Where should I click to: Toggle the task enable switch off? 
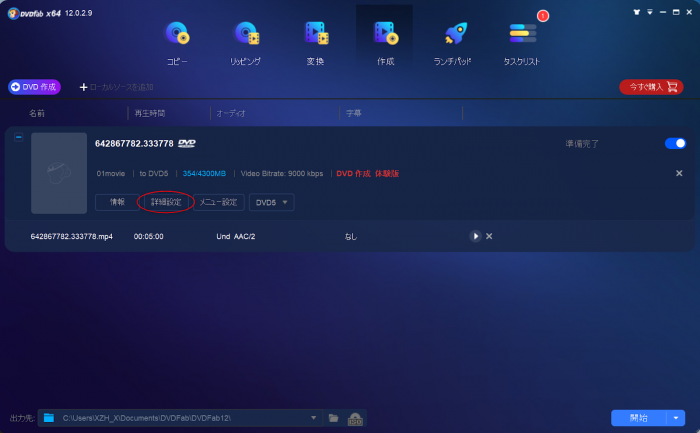675,143
